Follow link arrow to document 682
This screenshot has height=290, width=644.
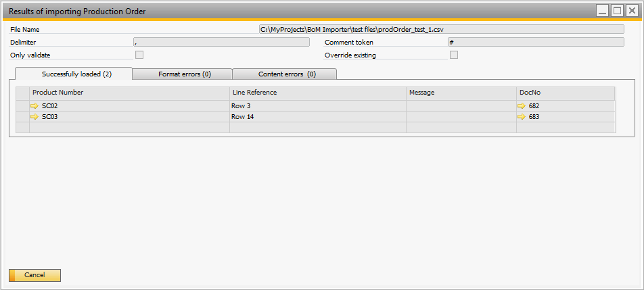(522, 106)
